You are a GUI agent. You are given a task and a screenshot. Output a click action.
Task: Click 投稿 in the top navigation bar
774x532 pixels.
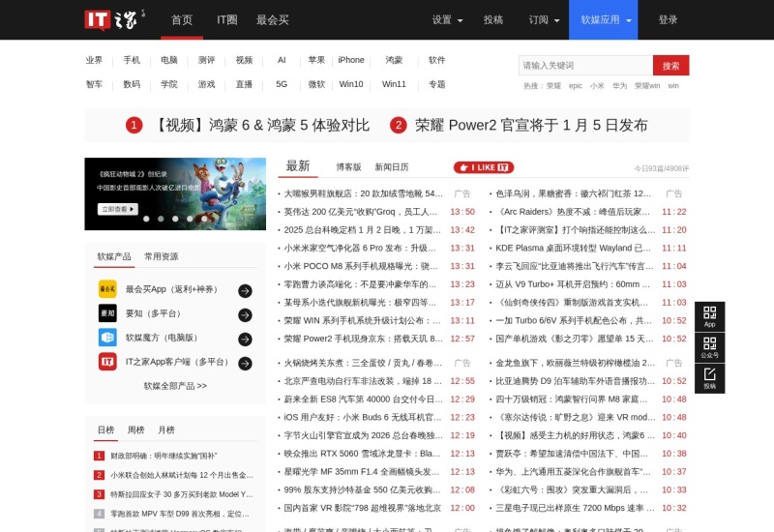pos(493,19)
